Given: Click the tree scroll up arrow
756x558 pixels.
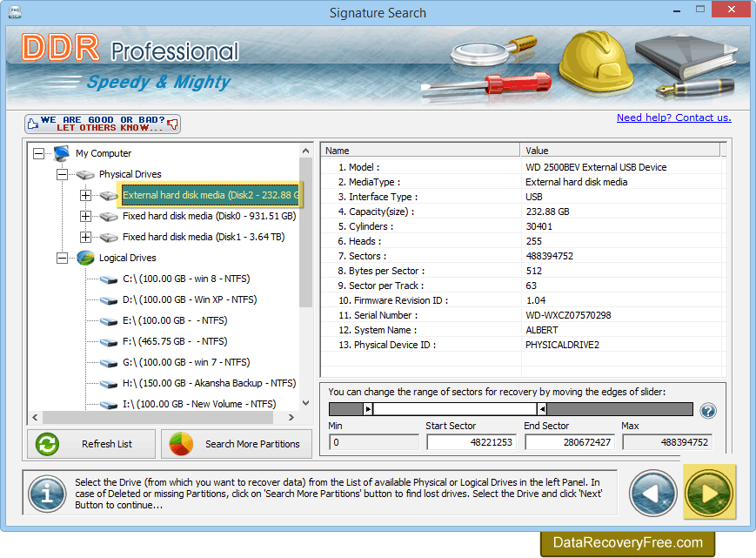Looking at the screenshot, I should [305, 151].
